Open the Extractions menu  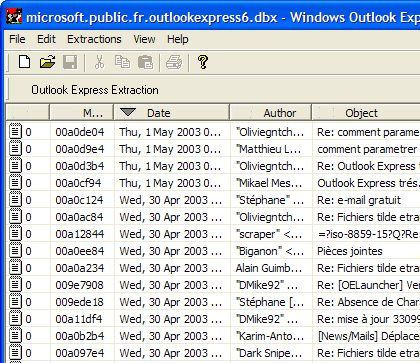pyautogui.click(x=94, y=39)
